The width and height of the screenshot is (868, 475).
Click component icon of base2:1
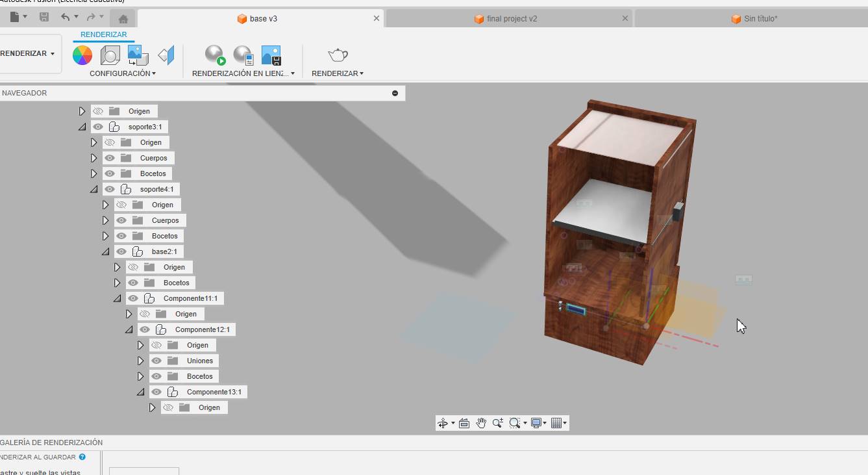(138, 251)
